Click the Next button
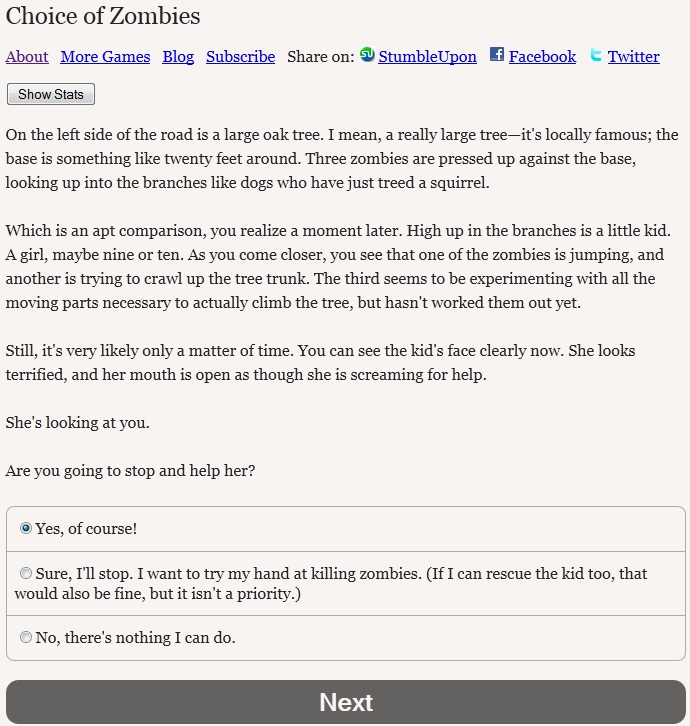 [x=345, y=702]
